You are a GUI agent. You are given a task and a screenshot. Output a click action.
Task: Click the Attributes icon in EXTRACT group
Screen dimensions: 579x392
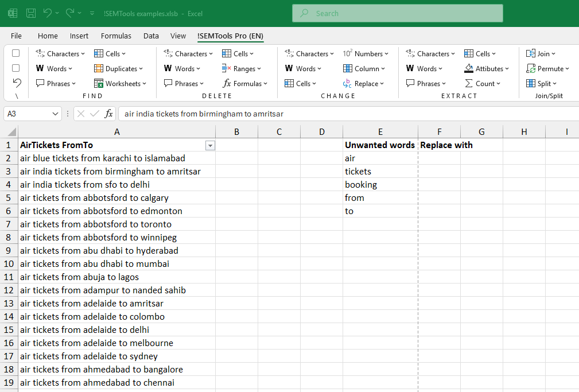pyautogui.click(x=487, y=68)
